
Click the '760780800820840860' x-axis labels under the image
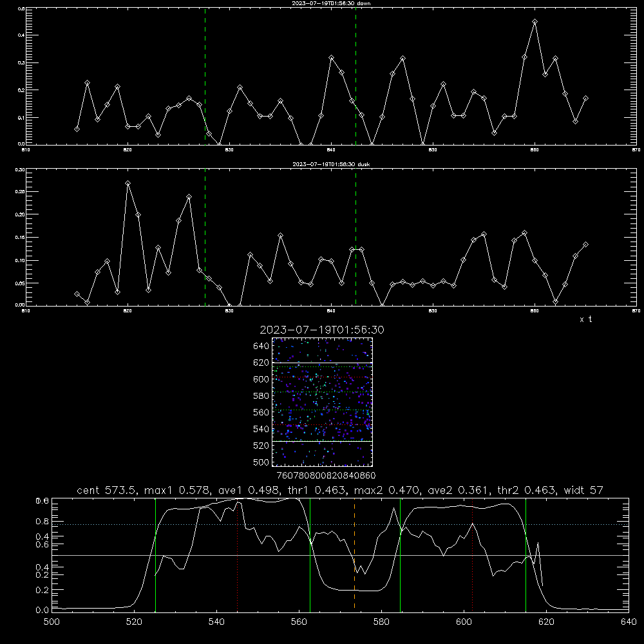coord(326,476)
